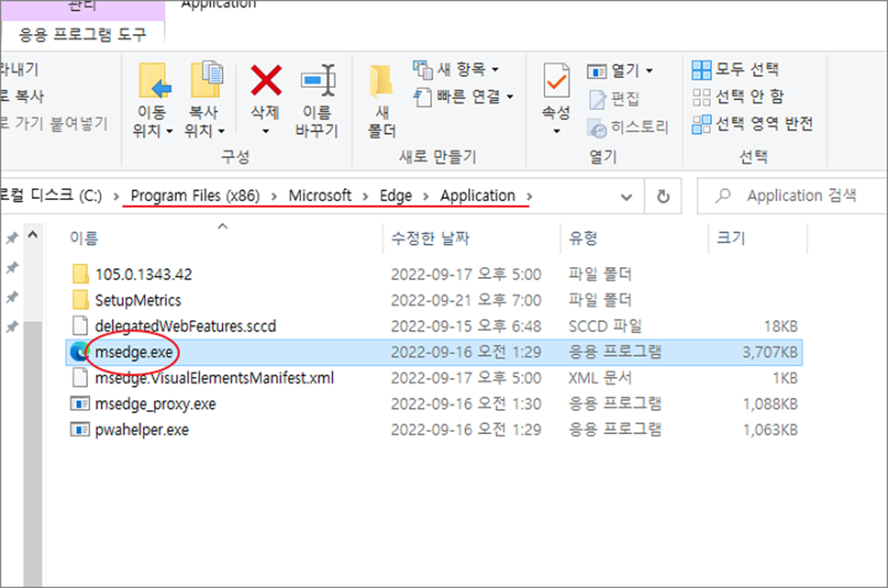The height and width of the screenshot is (588, 888).
Task: Click the 편집 (Edit) button
Action: pyautogui.click(x=614, y=99)
